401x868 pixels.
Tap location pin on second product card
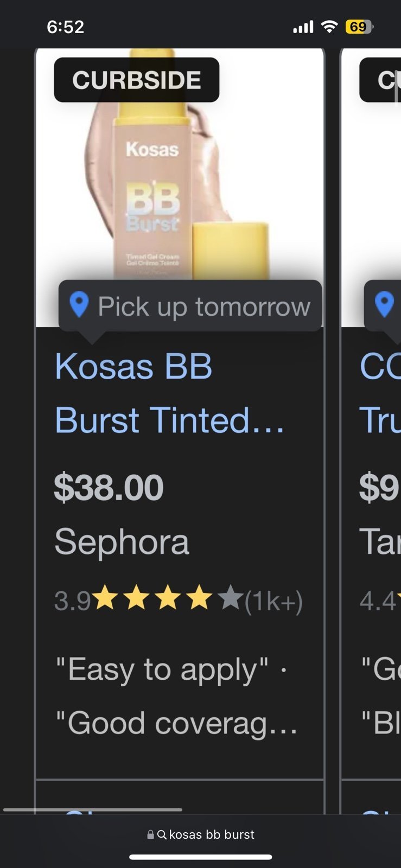point(385,305)
